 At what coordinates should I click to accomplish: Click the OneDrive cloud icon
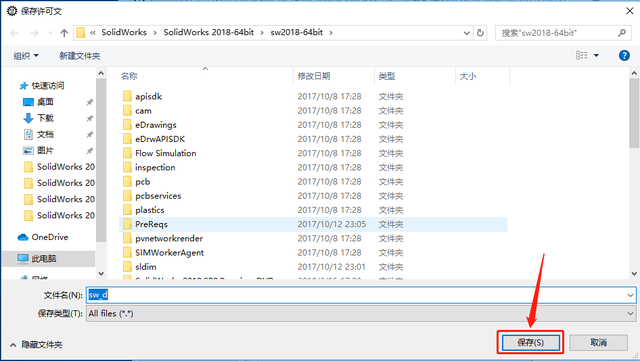pos(23,237)
